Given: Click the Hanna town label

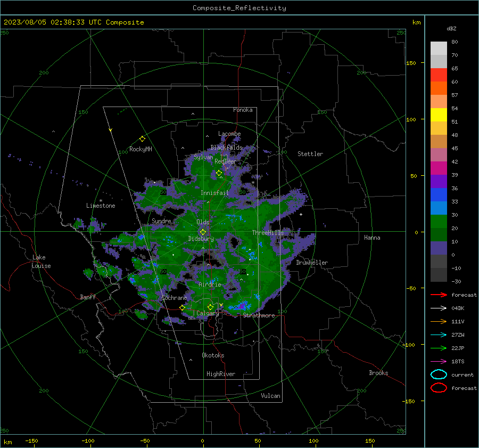Looking at the screenshot, I should point(372,238).
